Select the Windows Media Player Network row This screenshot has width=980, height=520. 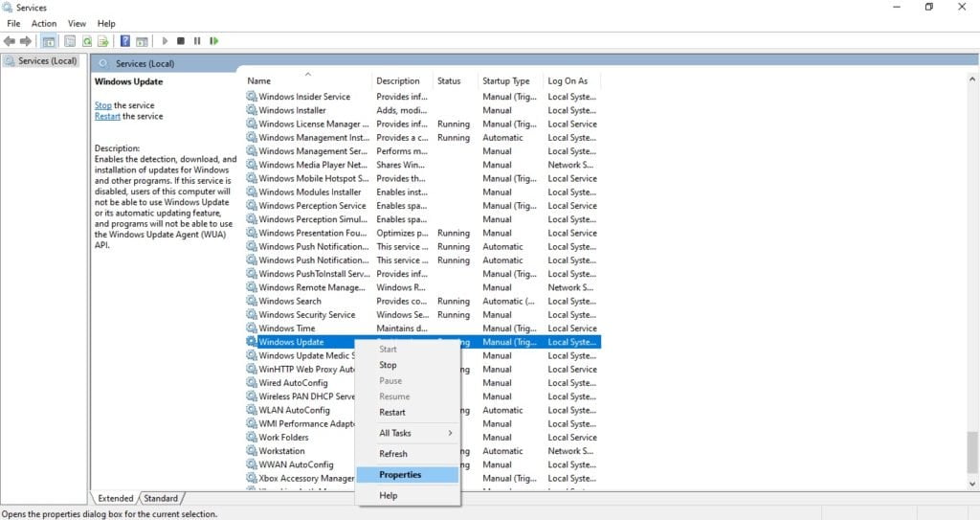pos(422,165)
